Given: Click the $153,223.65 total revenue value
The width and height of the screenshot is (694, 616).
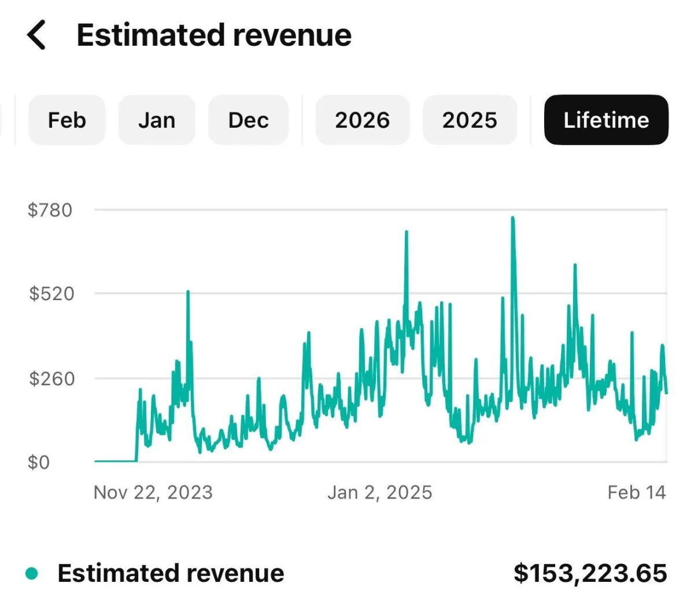Looking at the screenshot, I should coord(590,573).
